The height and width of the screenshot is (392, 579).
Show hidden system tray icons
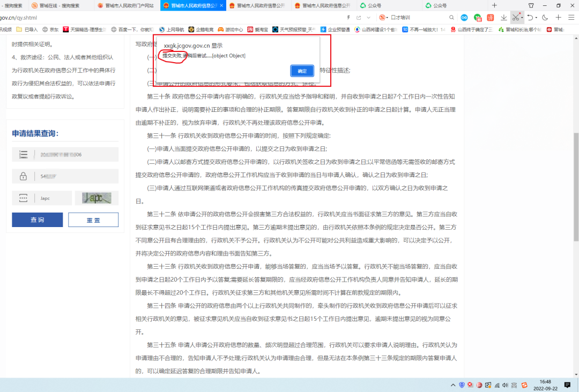tap(452, 385)
